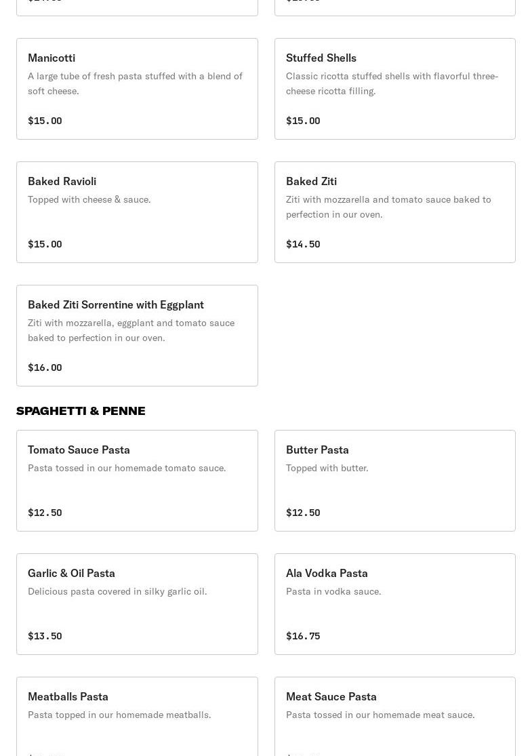
Task: Open the Garlic & Oil Pasta title
Action: (71, 573)
